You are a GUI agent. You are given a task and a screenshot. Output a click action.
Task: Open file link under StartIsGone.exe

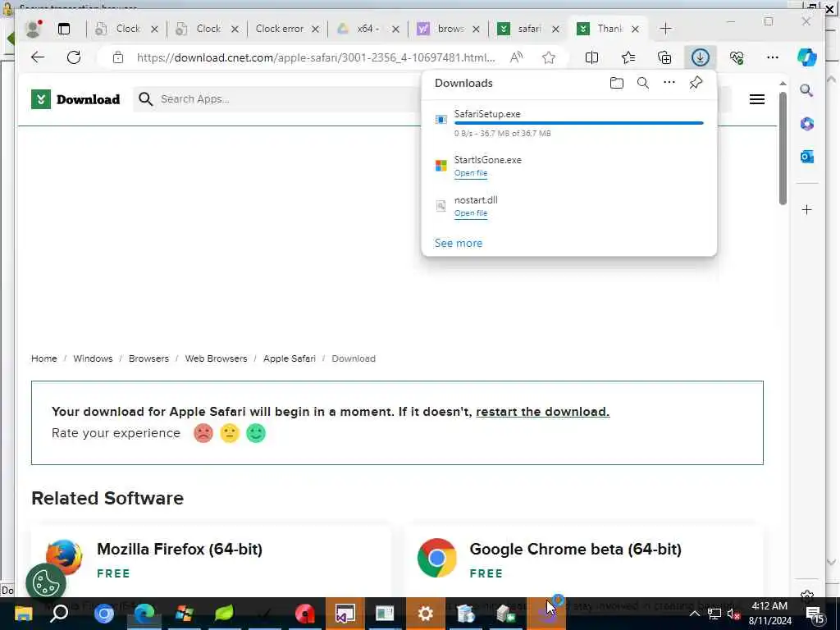point(471,173)
